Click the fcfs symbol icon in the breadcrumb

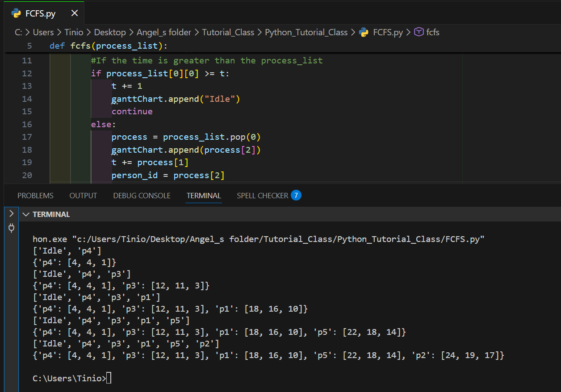coord(418,32)
